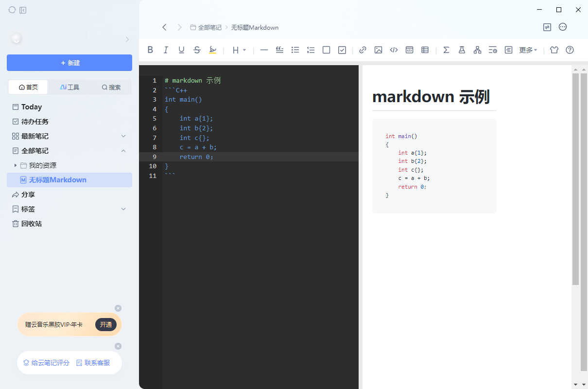
Task: Insert a math formula with the sigma icon
Action: [x=446, y=50]
